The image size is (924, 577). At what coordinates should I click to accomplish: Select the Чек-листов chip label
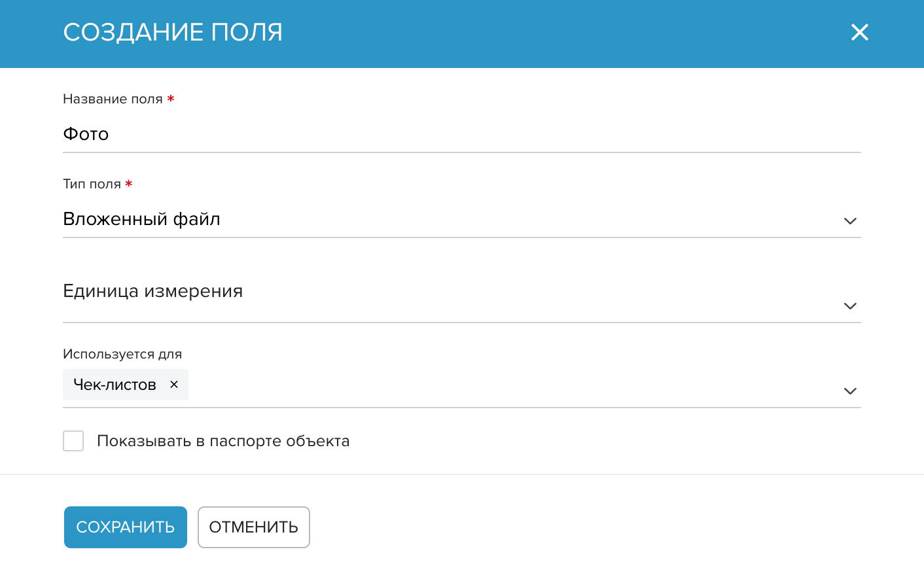[x=115, y=385]
